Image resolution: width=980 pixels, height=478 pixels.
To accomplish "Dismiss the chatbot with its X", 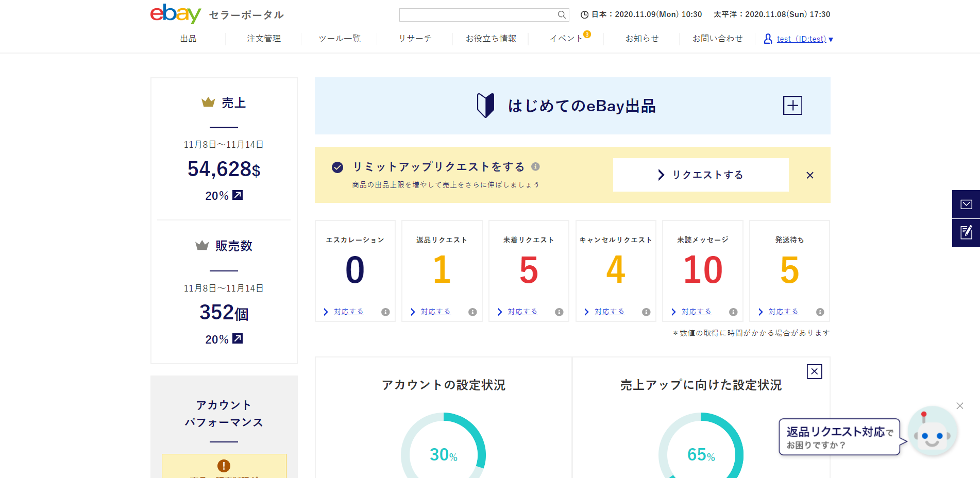I will click(x=960, y=406).
